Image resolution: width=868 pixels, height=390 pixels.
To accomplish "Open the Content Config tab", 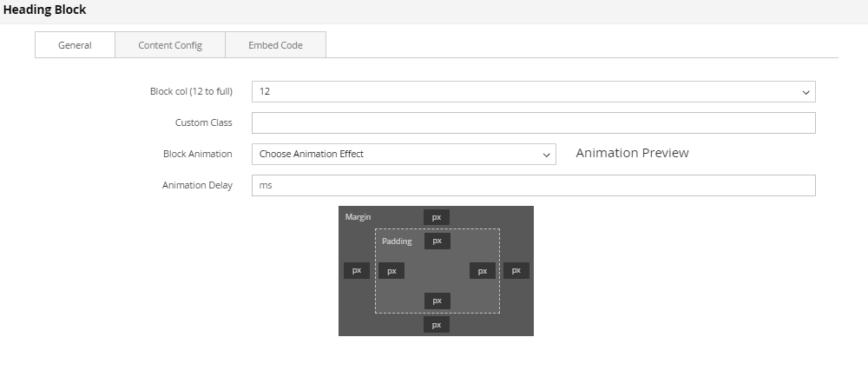I will point(170,45).
